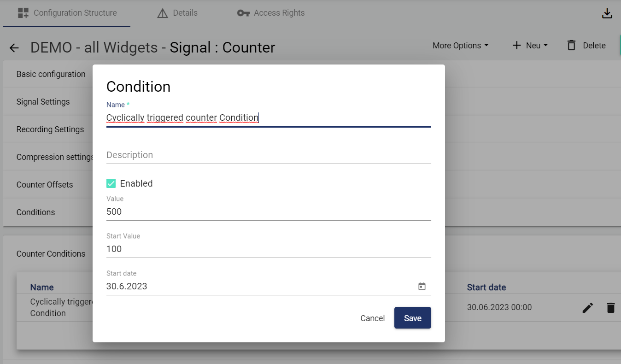Click the Access Rights key icon
The width and height of the screenshot is (621, 364).
pos(243,13)
